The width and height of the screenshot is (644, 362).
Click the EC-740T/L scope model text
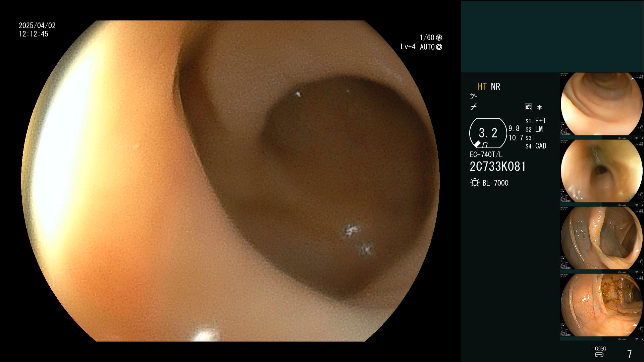pyautogui.click(x=486, y=155)
